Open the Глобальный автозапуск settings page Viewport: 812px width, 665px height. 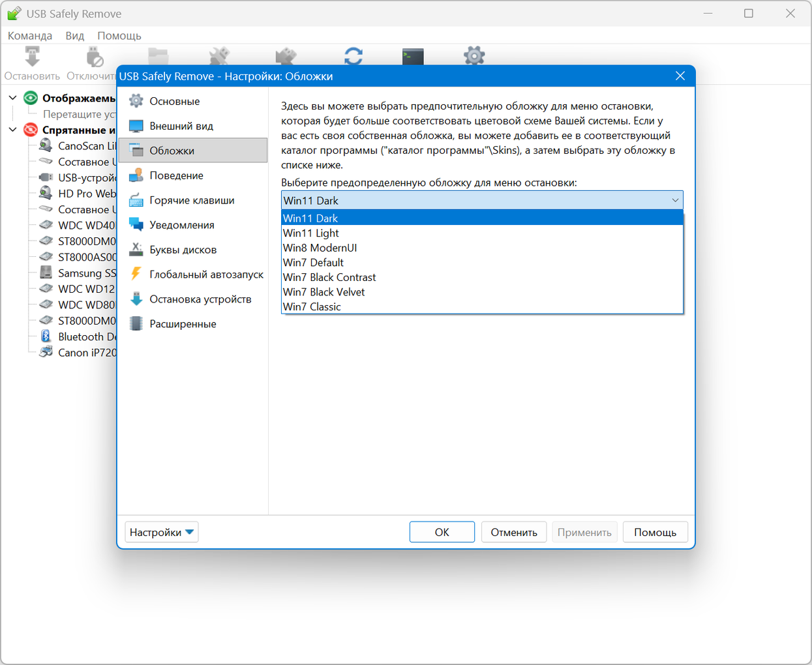pyautogui.click(x=193, y=274)
